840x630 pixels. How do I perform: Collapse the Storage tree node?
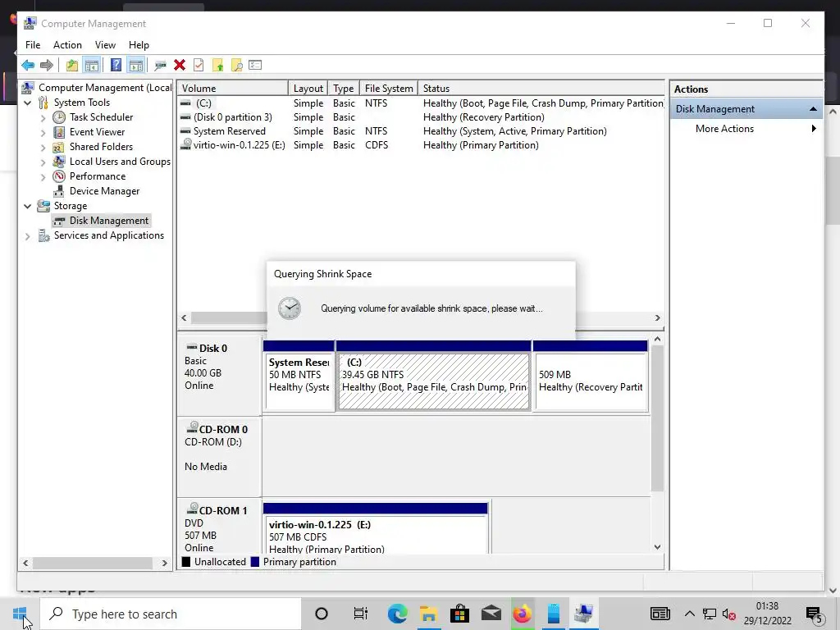(28, 206)
